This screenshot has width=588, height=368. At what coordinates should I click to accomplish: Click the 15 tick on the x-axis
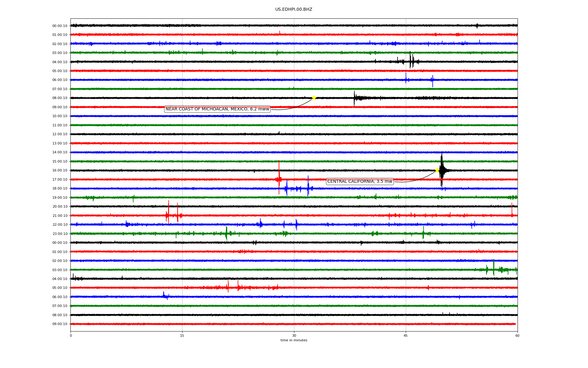[182, 335]
